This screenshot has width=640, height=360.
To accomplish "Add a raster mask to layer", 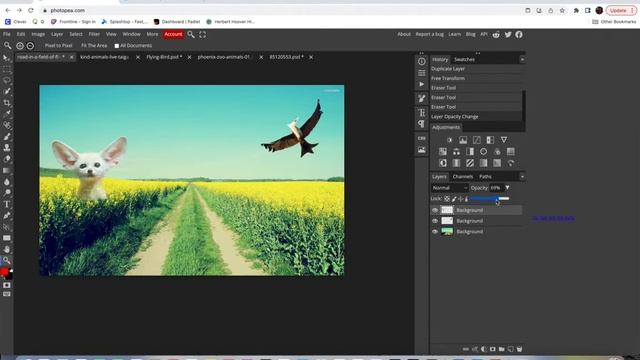I will pyautogui.click(x=493, y=349).
